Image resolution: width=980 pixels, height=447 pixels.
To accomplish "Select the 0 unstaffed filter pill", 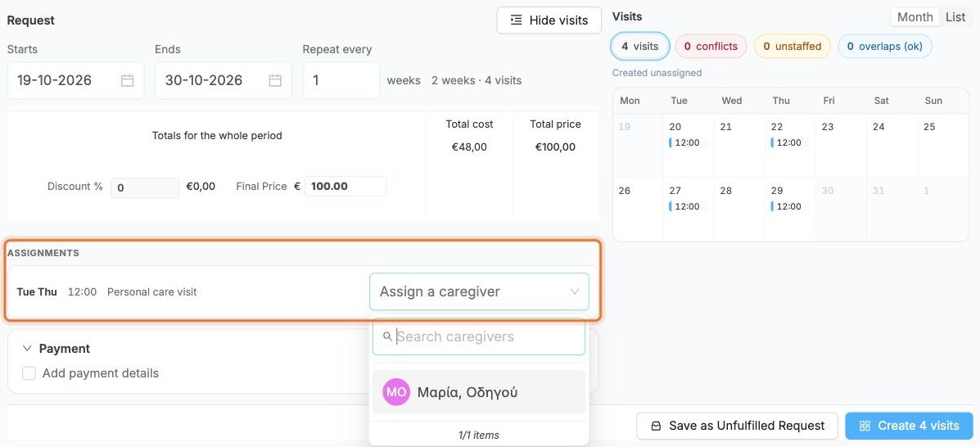I will click(x=792, y=47).
